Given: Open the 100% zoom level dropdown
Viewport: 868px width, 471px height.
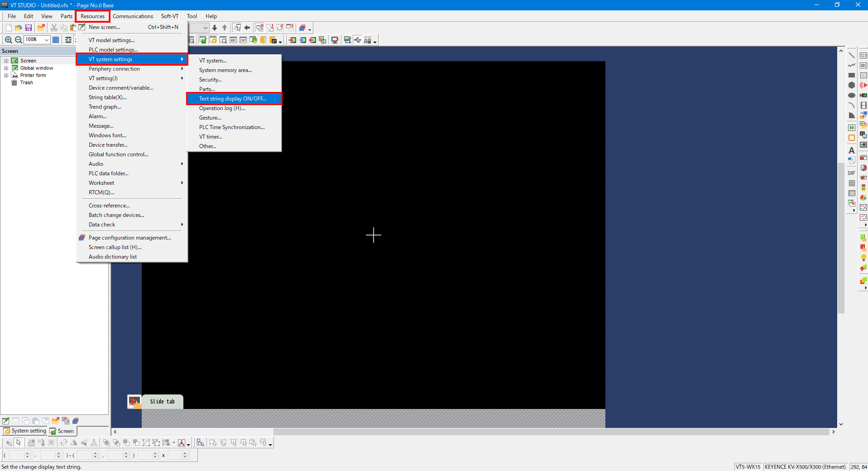Looking at the screenshot, I should pyautogui.click(x=46, y=40).
